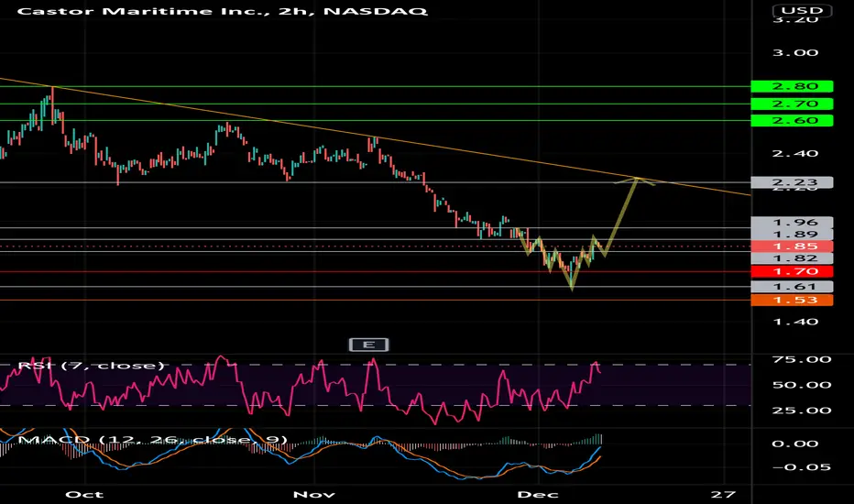Image resolution: width=854 pixels, height=504 pixels.
Task: Select the 1.53 orange price label
Action: click(792, 300)
